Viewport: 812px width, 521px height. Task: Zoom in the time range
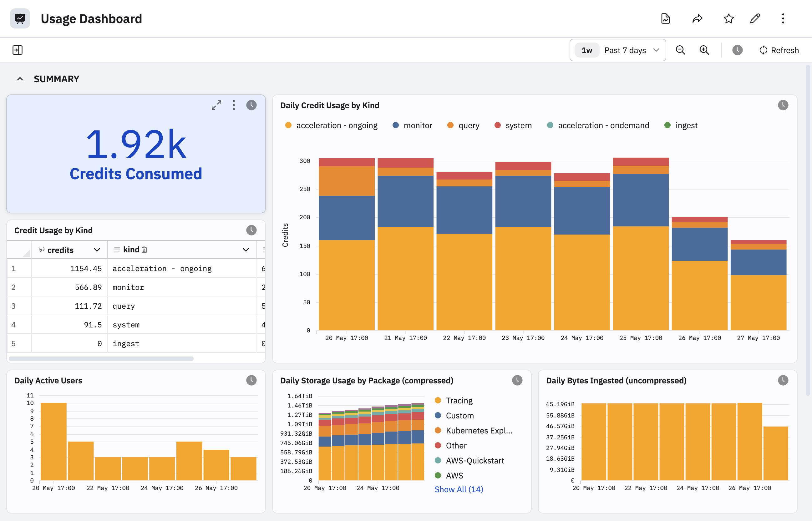pos(704,50)
